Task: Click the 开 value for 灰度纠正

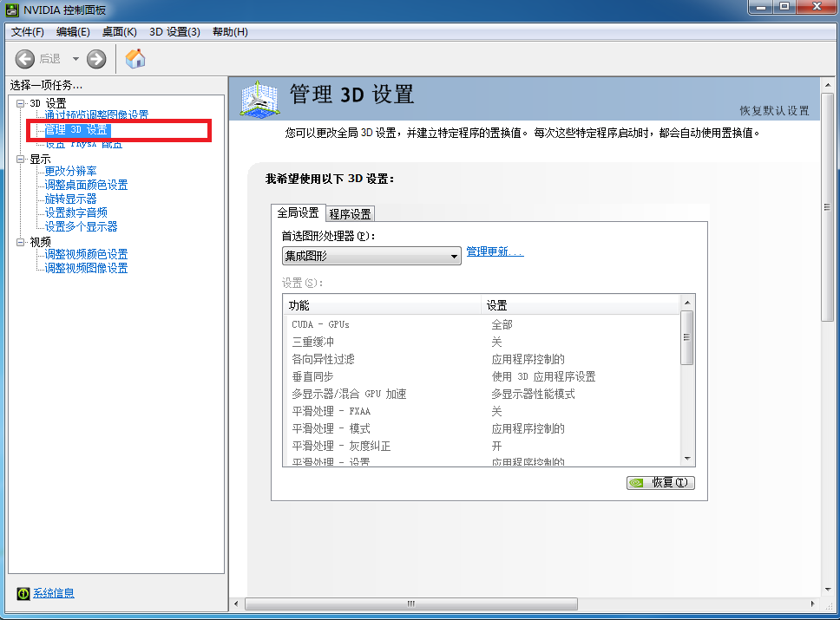Action: (x=496, y=446)
